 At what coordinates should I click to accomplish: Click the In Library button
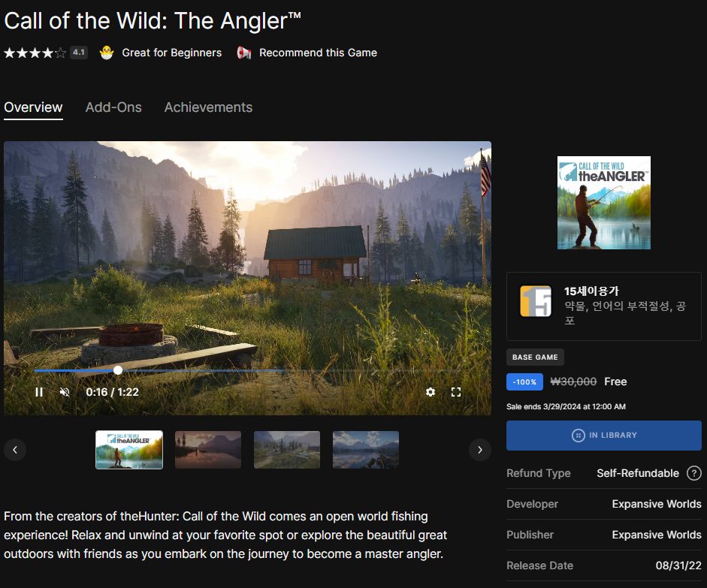coord(604,436)
